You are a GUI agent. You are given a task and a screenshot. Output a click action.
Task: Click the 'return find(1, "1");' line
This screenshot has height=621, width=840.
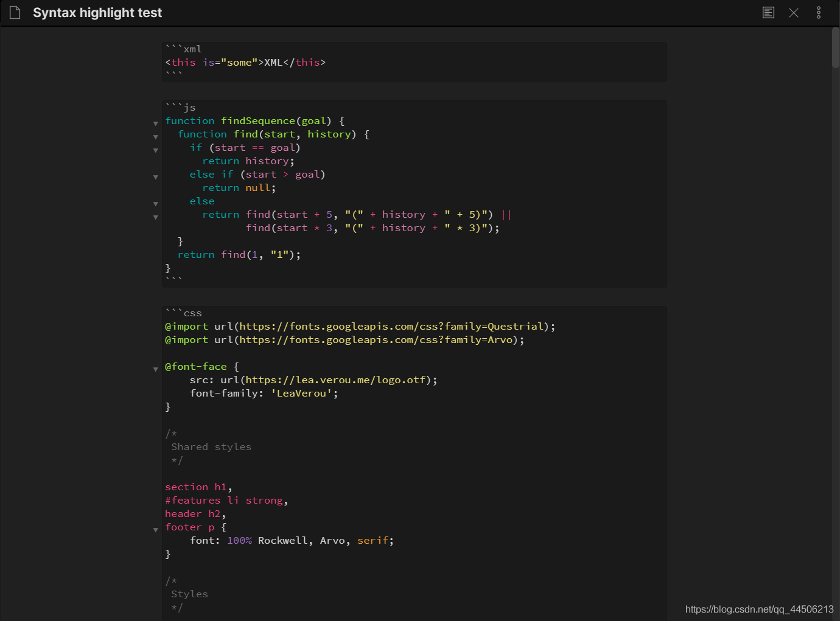(x=239, y=255)
